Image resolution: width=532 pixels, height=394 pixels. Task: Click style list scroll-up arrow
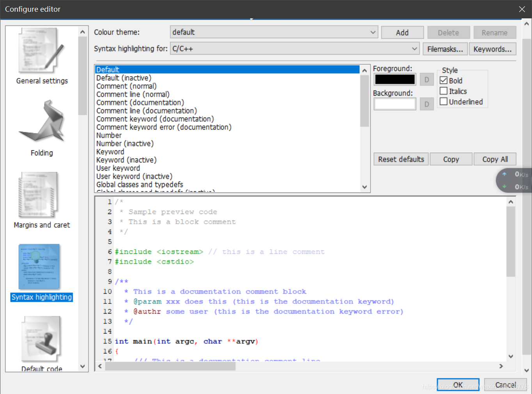[x=365, y=71]
